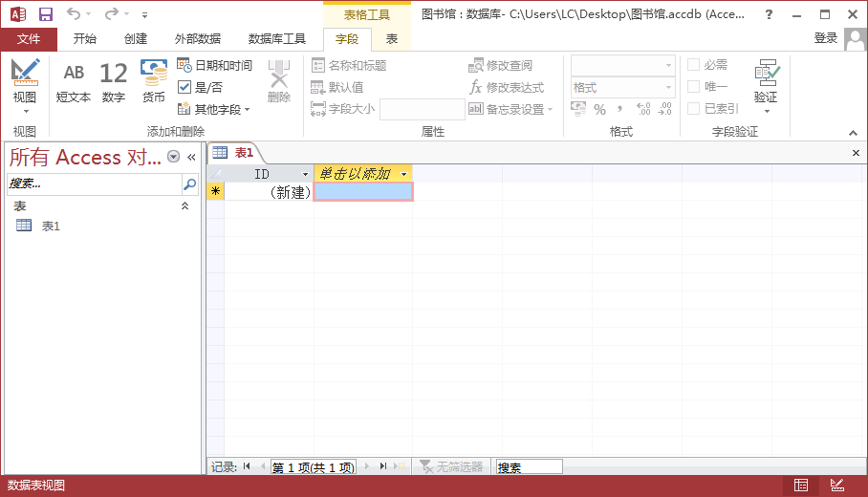Go to last record navigation button
The height and width of the screenshot is (497, 868).
coord(383,466)
